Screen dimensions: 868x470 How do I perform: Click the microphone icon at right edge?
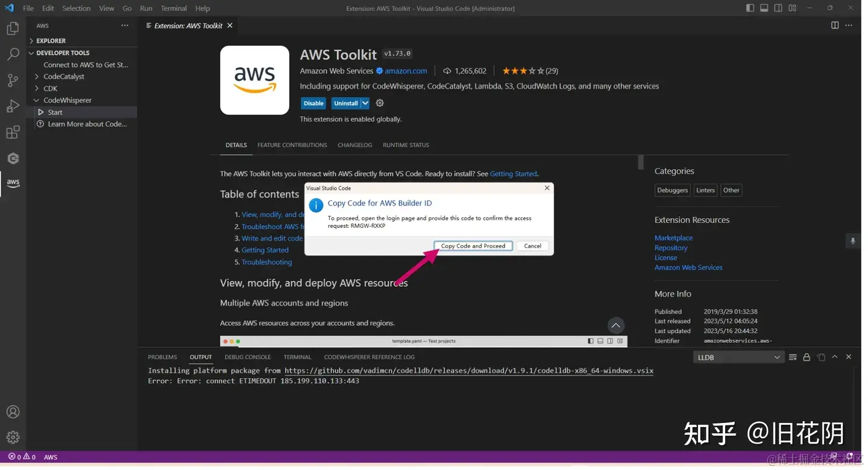pos(852,240)
